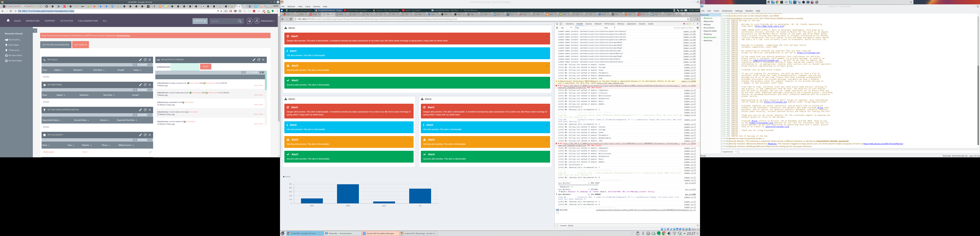Refresh My Top Open Opportunities dashlet

pos(145,110)
